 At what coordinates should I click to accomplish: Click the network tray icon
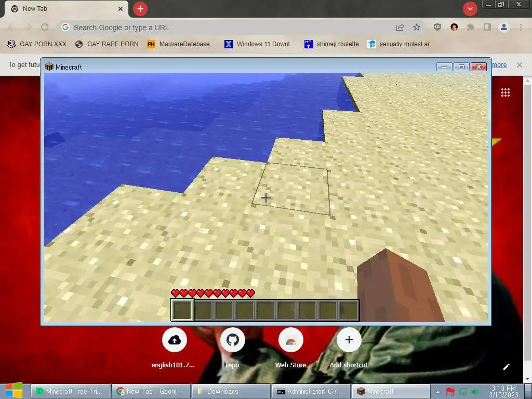tap(463, 392)
